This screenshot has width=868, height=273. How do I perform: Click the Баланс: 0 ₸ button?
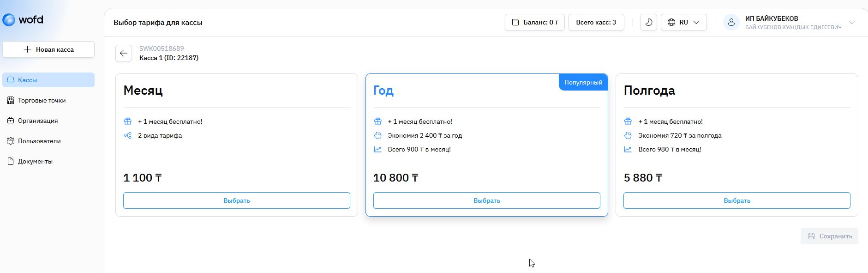tap(534, 22)
